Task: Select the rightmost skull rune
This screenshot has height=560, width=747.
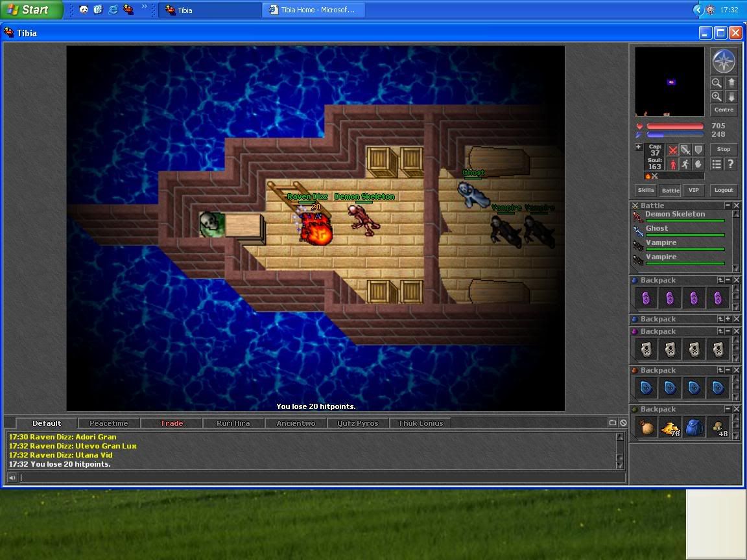Action: point(718,349)
